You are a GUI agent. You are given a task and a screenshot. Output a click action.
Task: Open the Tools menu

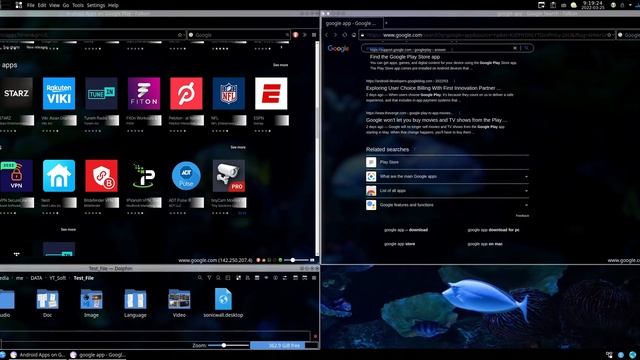point(78,5)
